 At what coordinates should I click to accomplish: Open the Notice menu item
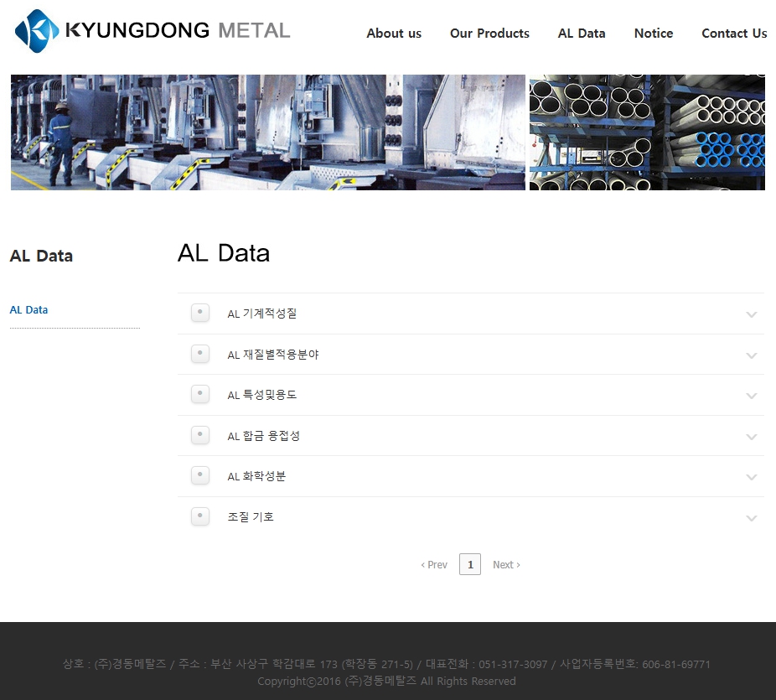[654, 34]
